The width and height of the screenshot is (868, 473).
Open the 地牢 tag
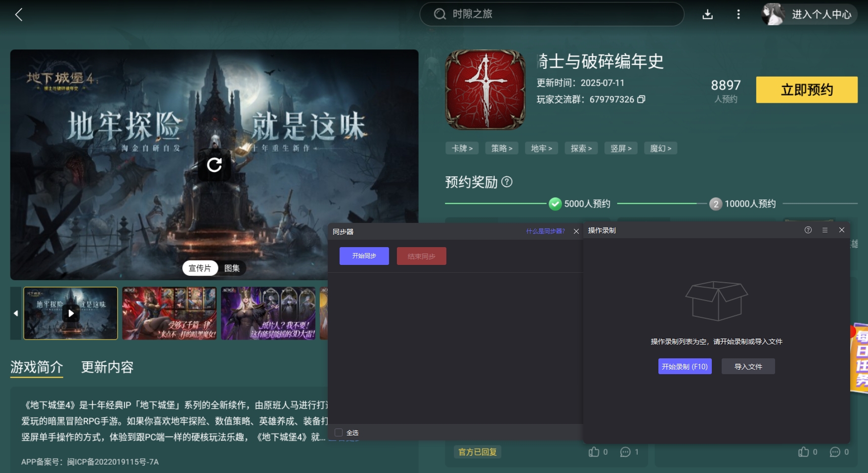(541, 148)
